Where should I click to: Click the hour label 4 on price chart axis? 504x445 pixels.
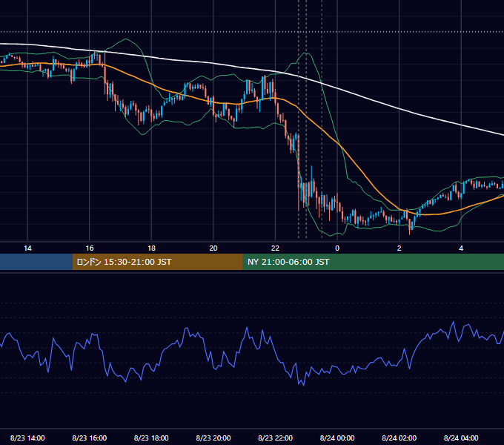coord(461,248)
